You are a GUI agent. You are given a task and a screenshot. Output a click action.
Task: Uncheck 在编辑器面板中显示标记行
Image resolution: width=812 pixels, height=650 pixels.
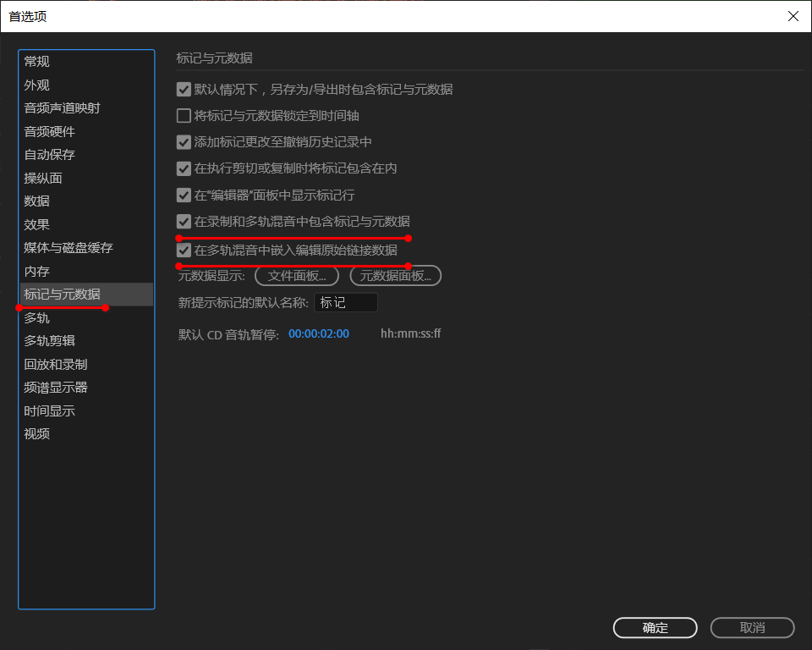[184, 195]
